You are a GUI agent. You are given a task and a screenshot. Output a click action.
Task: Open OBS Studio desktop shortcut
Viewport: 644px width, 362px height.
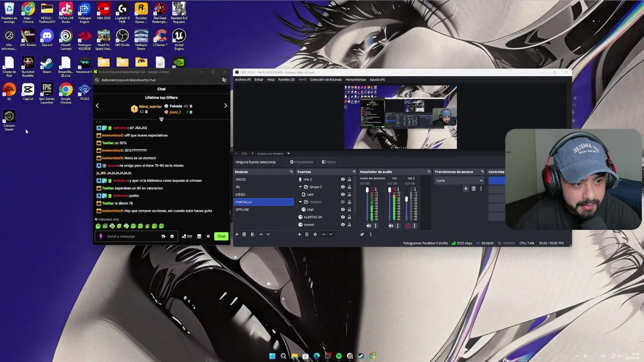pos(122,38)
